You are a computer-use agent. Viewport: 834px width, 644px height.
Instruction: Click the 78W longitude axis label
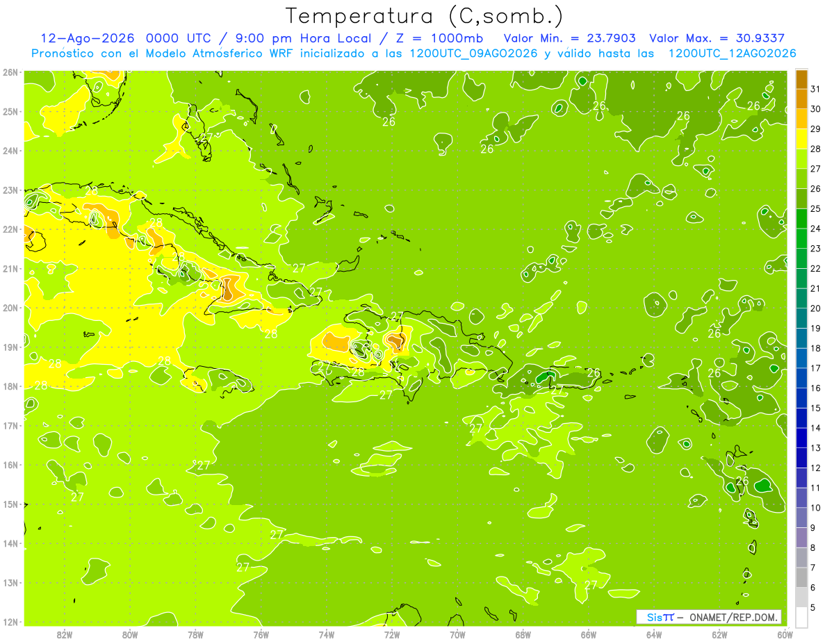coord(195,634)
